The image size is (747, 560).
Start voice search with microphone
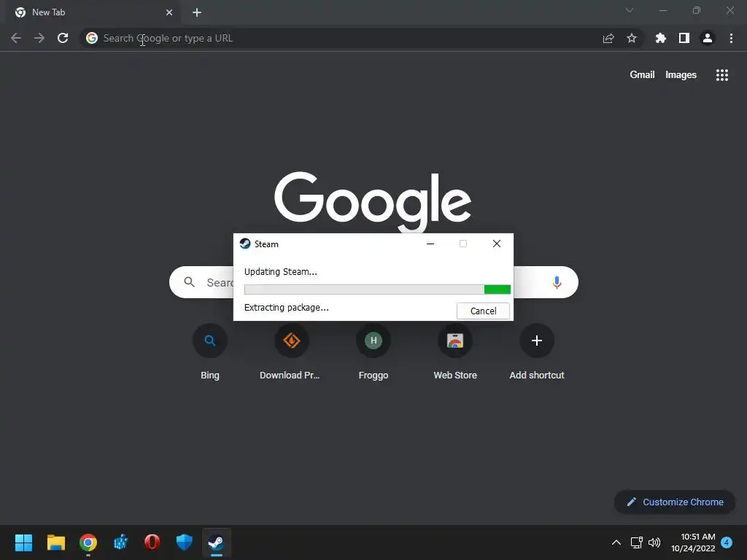click(557, 282)
